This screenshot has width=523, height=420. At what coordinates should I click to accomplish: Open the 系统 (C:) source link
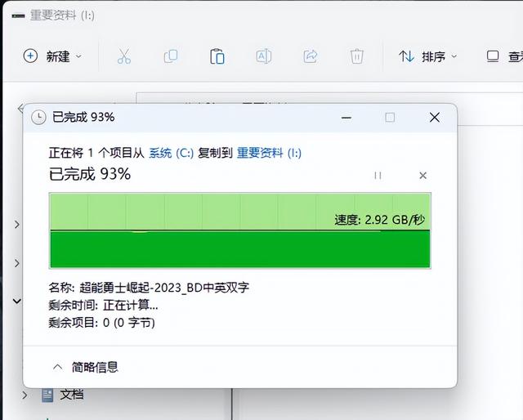171,153
